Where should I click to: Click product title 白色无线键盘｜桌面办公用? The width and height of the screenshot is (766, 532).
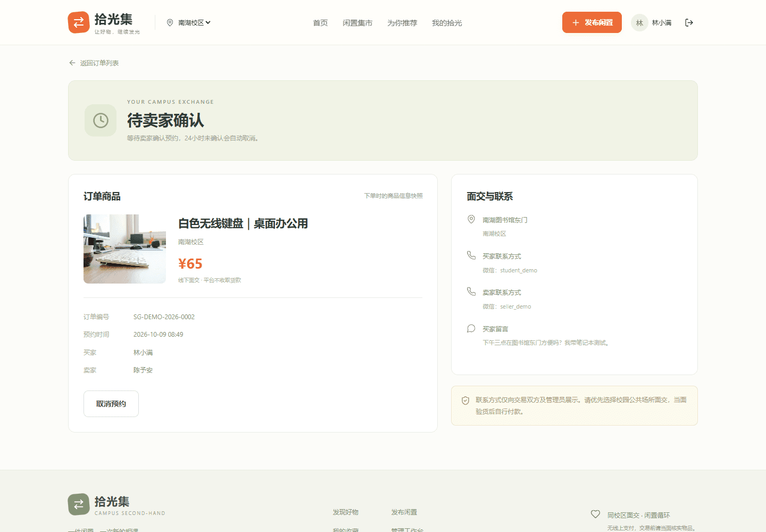(243, 223)
